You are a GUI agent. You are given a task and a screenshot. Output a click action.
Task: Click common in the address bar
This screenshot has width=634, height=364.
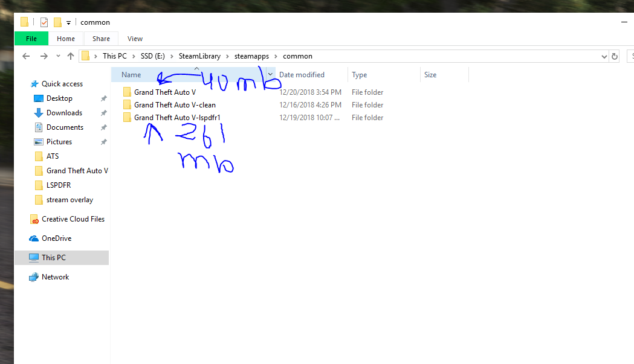pyautogui.click(x=297, y=56)
